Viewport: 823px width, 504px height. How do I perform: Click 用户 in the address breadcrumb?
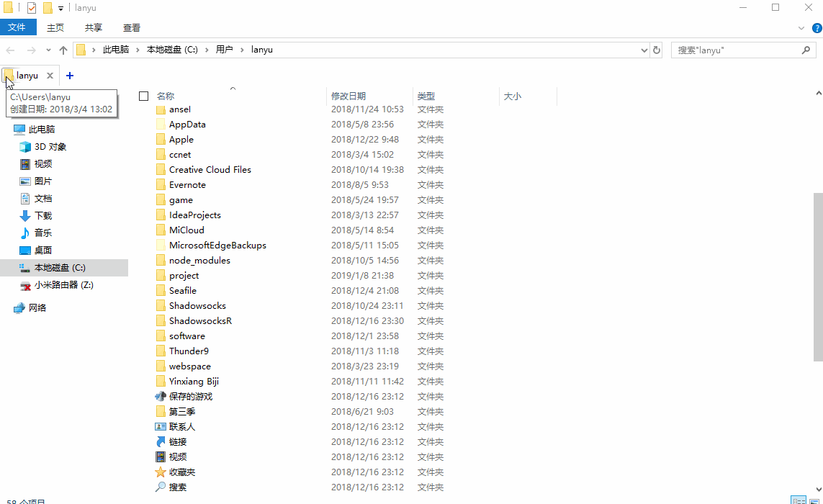[x=224, y=50]
